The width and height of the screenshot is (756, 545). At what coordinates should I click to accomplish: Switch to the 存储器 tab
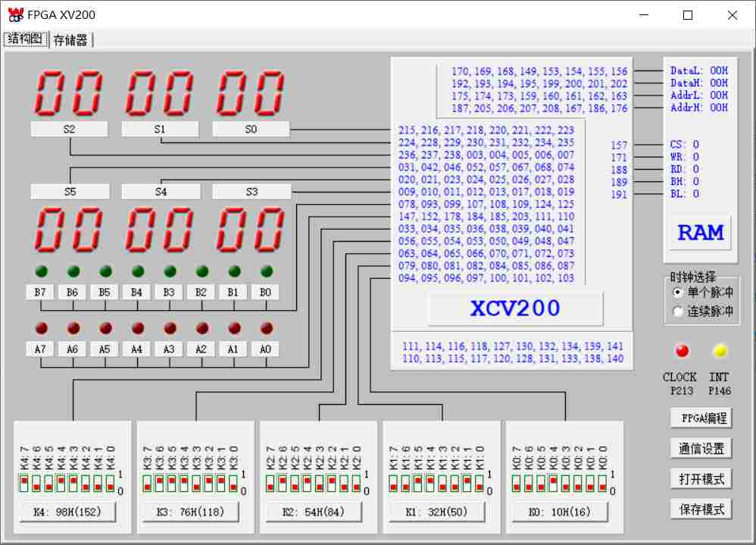click(x=70, y=40)
